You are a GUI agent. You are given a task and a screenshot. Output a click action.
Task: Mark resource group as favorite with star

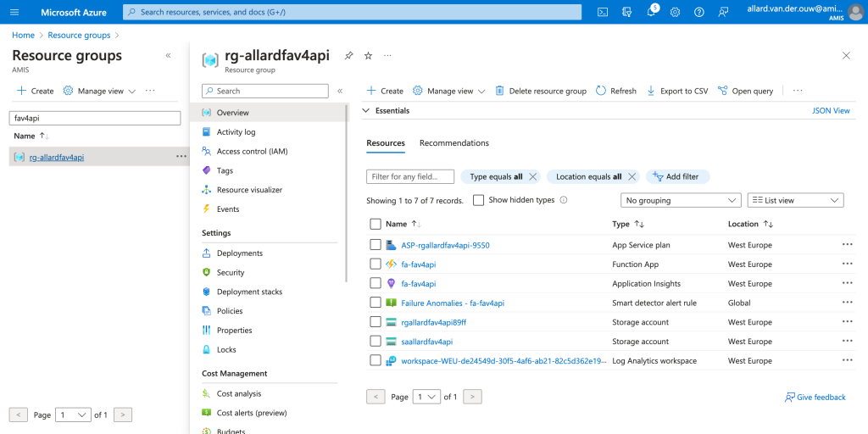368,55
